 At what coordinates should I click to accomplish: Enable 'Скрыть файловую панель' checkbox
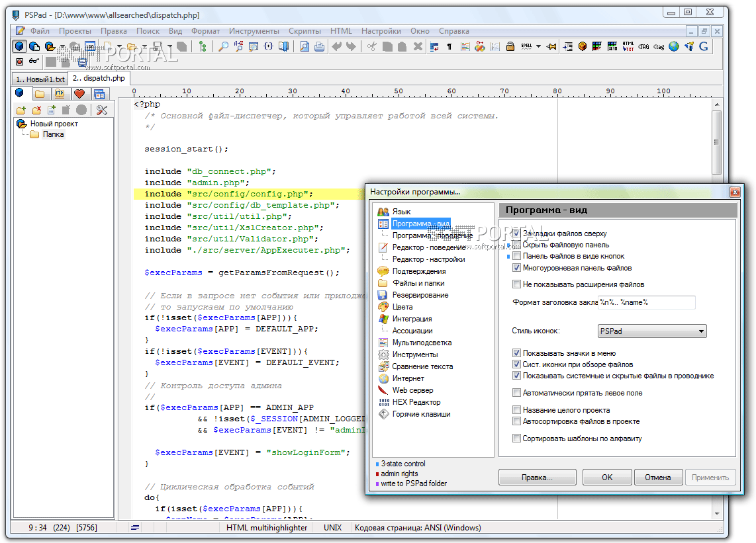(x=516, y=245)
